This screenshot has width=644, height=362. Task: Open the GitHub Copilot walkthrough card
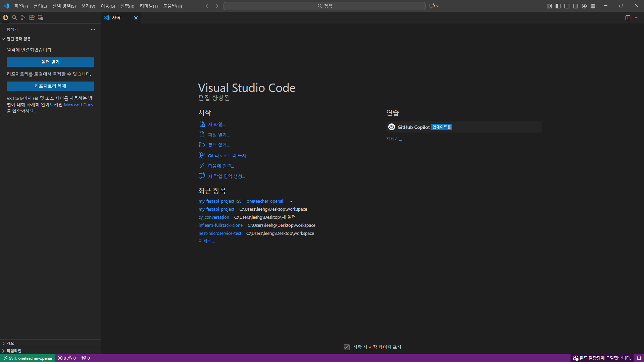click(x=464, y=127)
